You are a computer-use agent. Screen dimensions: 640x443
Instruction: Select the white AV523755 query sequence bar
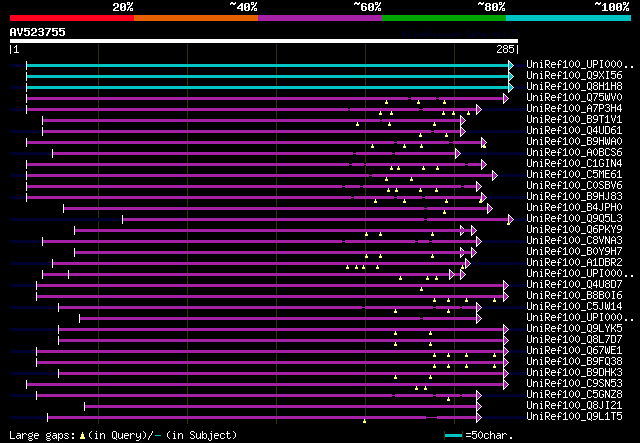click(264, 41)
